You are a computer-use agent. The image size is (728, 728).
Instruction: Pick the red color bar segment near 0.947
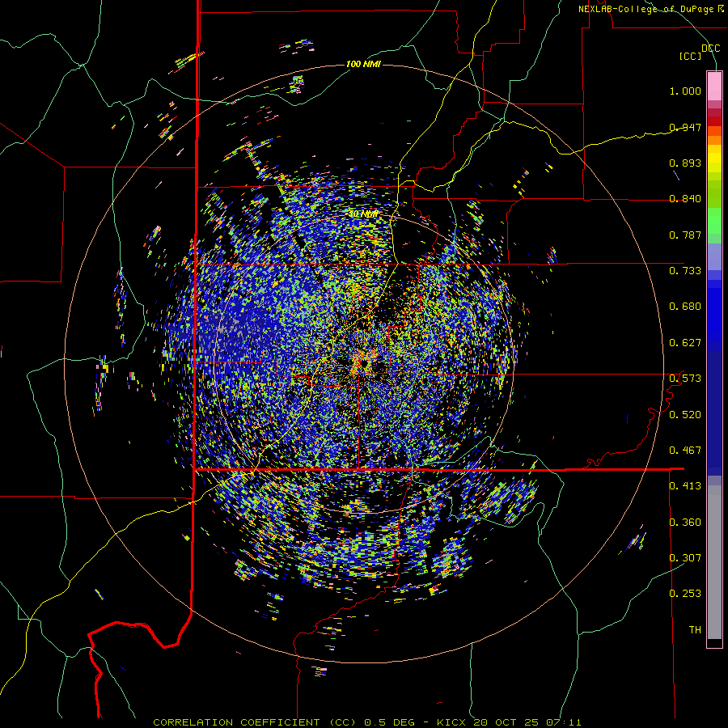coord(714,121)
